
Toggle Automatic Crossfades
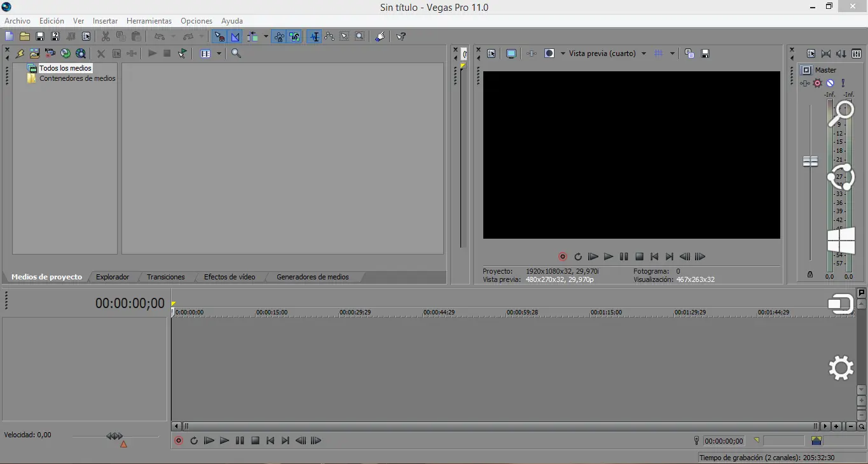tap(235, 36)
